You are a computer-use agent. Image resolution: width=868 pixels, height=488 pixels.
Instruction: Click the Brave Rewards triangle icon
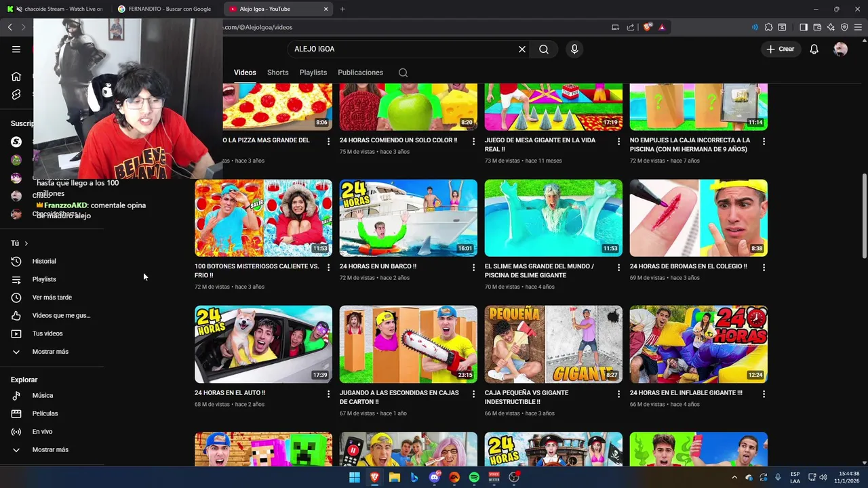(662, 27)
